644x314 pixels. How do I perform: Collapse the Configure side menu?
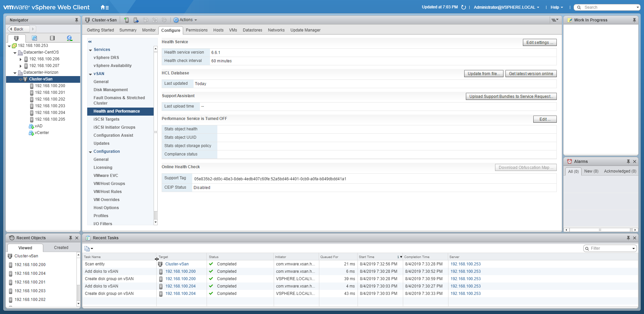[90, 42]
